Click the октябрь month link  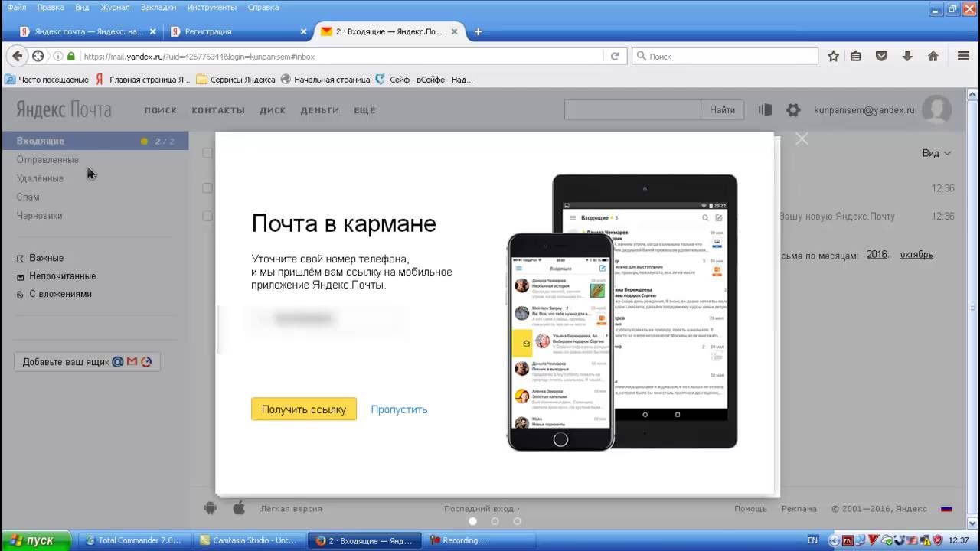(916, 255)
